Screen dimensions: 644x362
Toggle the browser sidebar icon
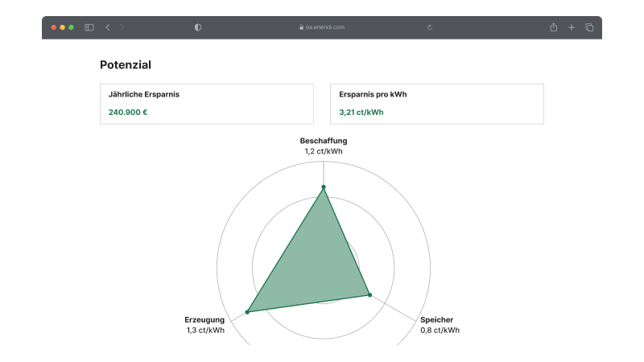[x=89, y=27]
